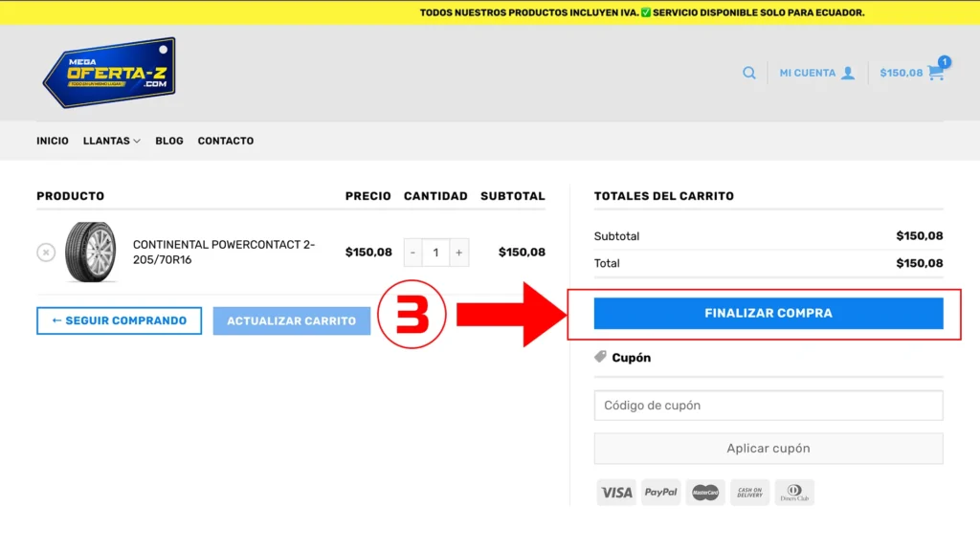
Task: Navigate to the Contacto page
Action: tap(226, 141)
